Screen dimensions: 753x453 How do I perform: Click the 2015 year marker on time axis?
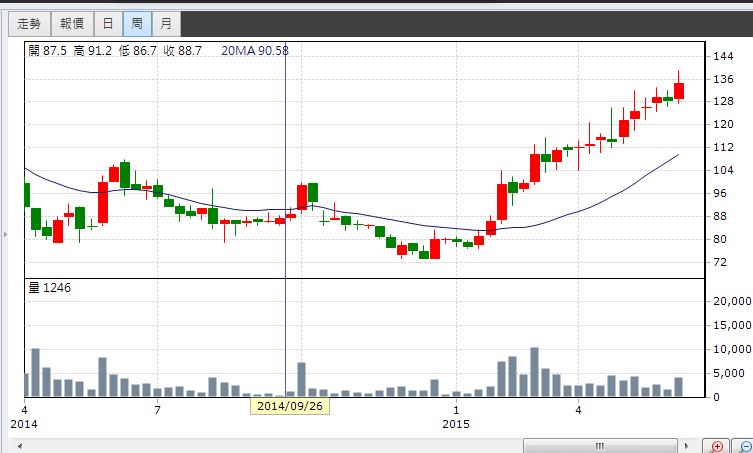point(455,424)
